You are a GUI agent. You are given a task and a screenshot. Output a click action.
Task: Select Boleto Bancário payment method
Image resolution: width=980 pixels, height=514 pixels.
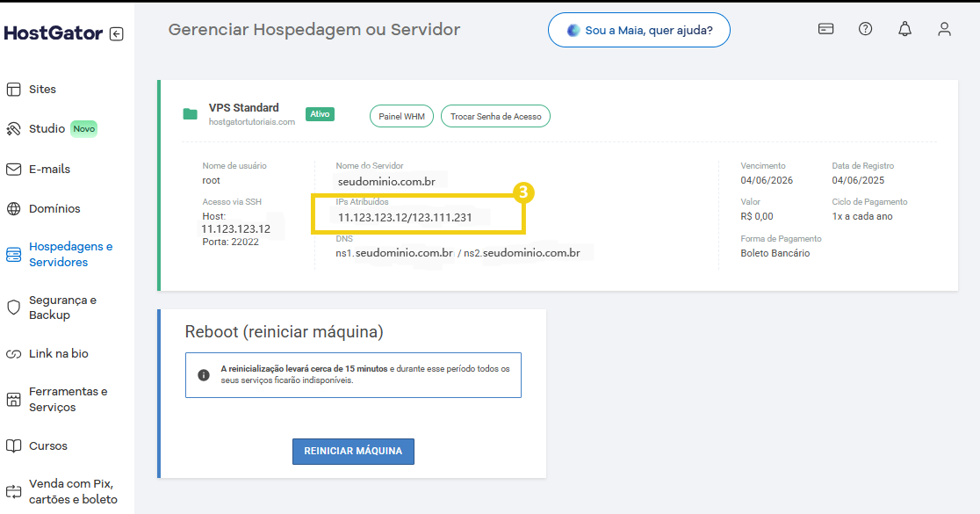(775, 253)
